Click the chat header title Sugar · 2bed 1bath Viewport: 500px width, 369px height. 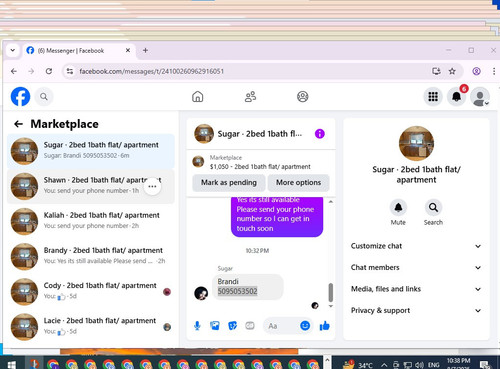[x=260, y=134]
